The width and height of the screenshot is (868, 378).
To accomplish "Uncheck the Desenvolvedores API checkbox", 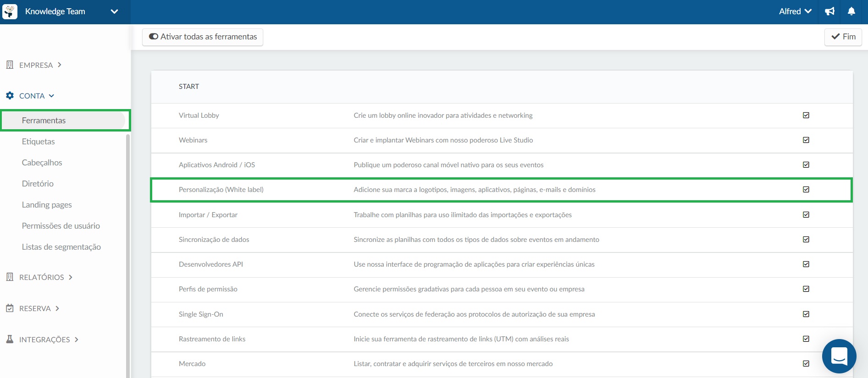I will pyautogui.click(x=806, y=264).
